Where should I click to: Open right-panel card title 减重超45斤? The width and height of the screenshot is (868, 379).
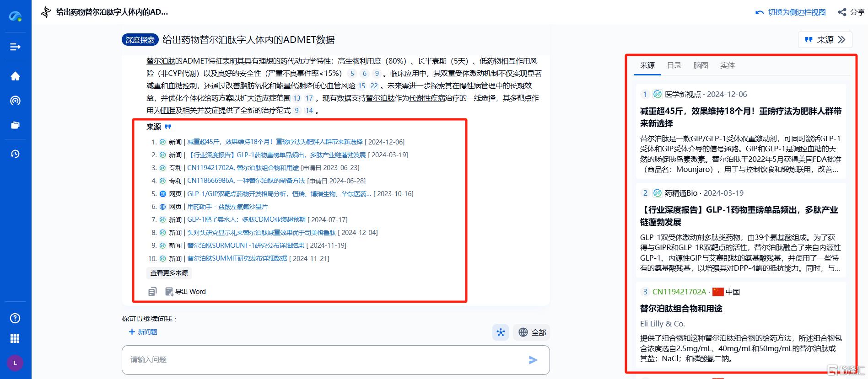[741, 117]
